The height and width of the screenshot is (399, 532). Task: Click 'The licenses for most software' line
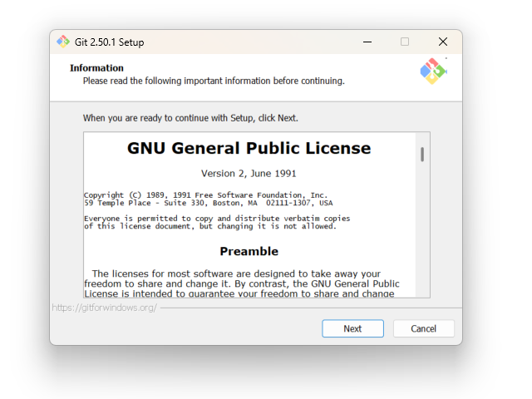pyautogui.click(x=236, y=273)
